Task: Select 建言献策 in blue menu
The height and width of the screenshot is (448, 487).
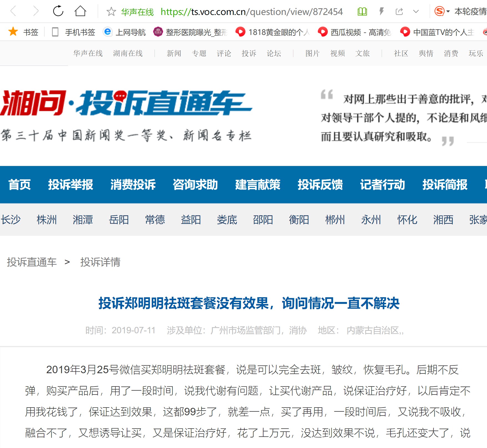Action: click(x=258, y=185)
